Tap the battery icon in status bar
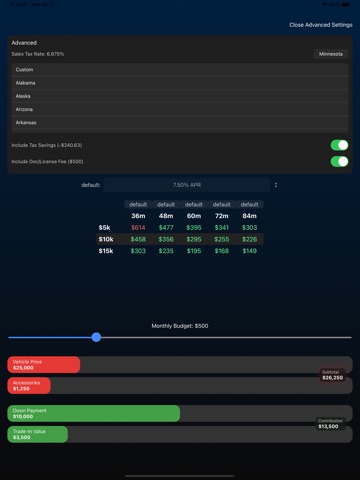This screenshot has width=360, height=480. pos(346,4)
